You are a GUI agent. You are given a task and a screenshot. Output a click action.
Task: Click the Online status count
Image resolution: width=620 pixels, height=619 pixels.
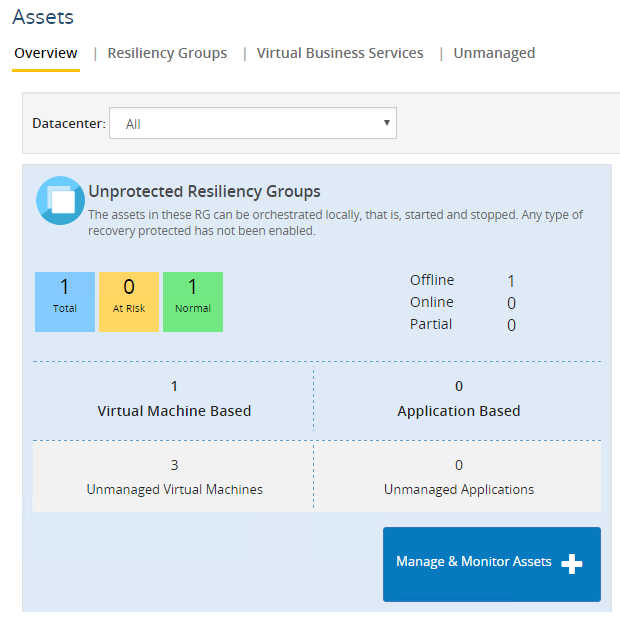(511, 303)
